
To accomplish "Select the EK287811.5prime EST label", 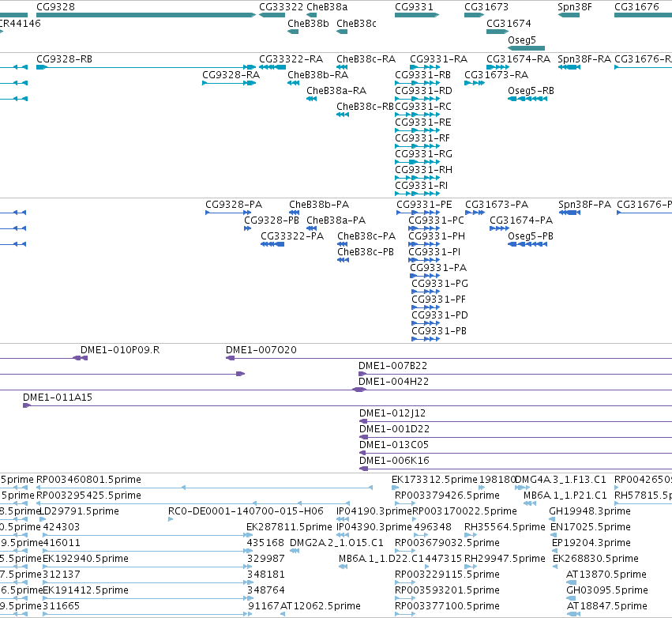I will 289,527.
